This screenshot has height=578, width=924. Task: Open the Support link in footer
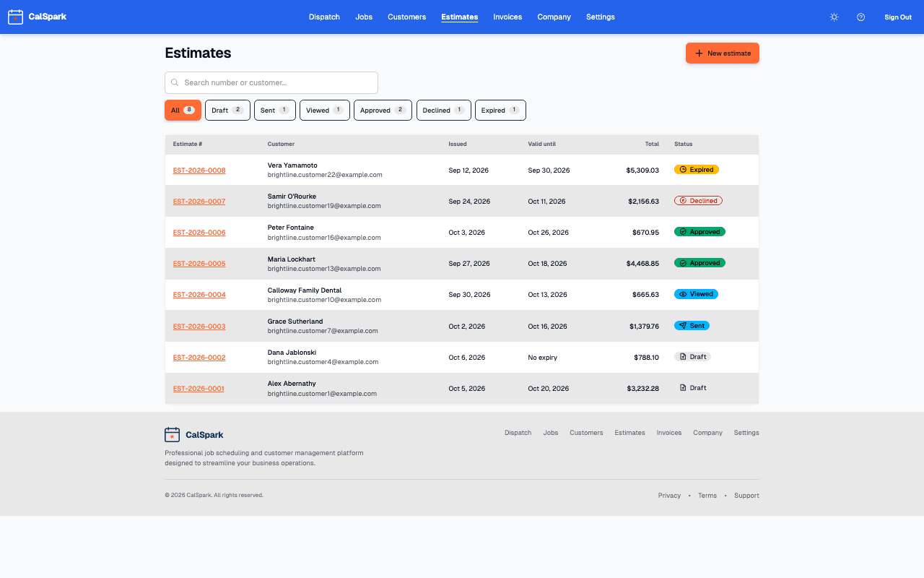tap(746, 496)
